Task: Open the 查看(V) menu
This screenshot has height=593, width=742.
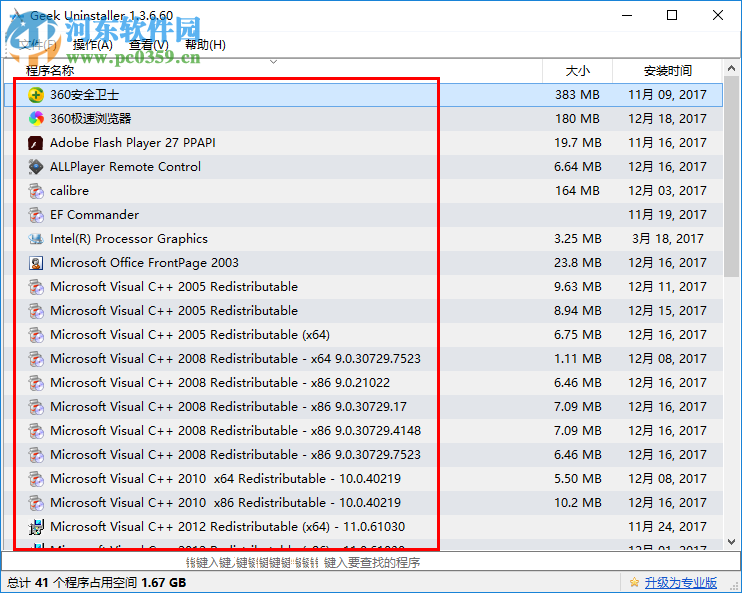Action: pos(149,45)
